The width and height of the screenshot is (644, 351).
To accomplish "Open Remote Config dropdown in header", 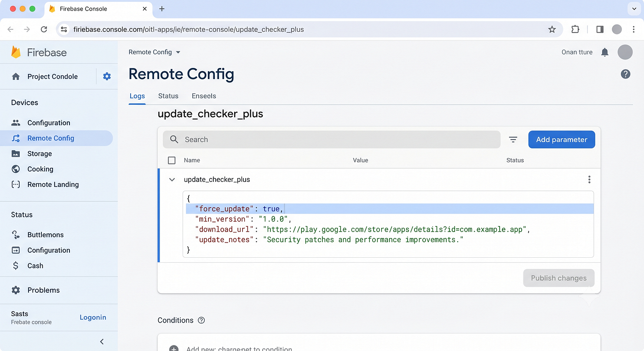I will point(155,52).
